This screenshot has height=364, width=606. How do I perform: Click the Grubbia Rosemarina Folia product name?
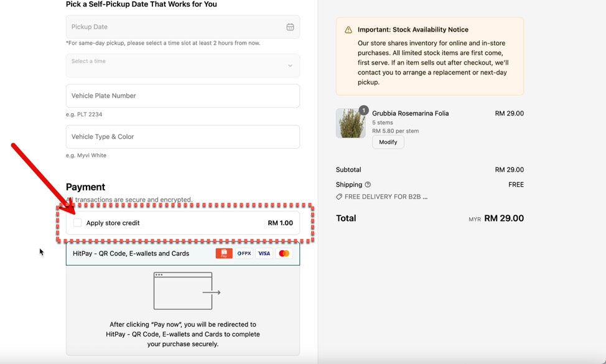(410, 113)
